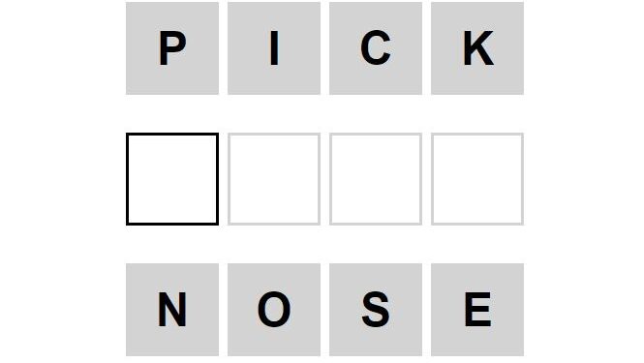Click the third empty letter box
Screen dimensions: 644x363
pyautogui.click(x=376, y=179)
